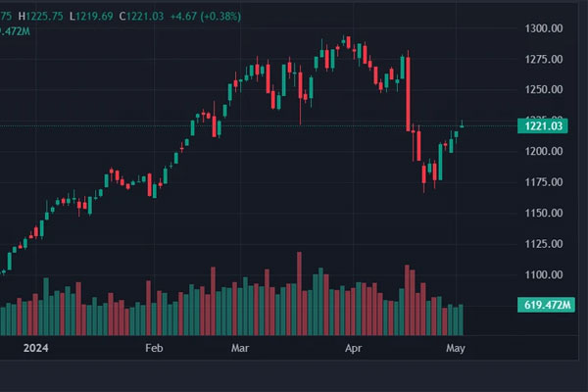Click the 1150.00 price axis label

(x=541, y=213)
